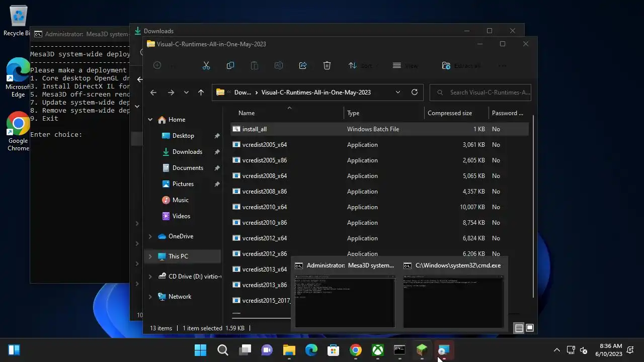Image resolution: width=644 pixels, height=362 pixels.
Task: Expand the OneDrive tree node
Action: [x=150, y=236]
